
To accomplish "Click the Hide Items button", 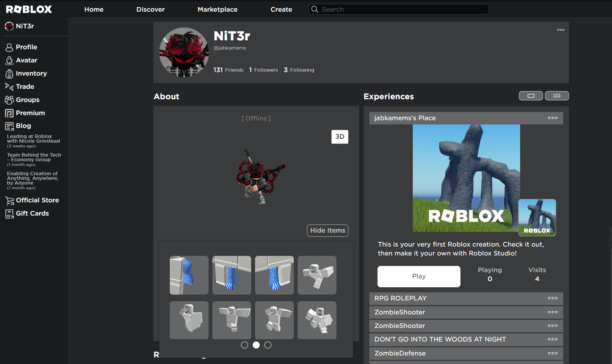I will point(328,231).
